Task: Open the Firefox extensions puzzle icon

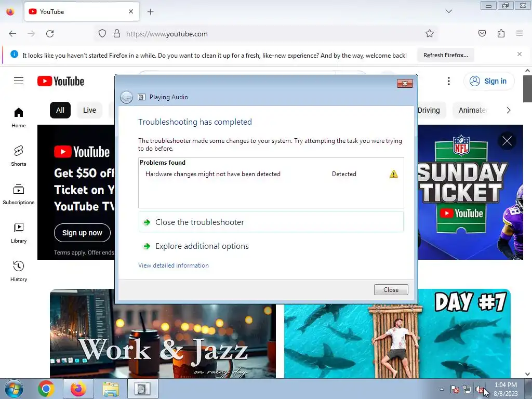Action: tap(501, 33)
